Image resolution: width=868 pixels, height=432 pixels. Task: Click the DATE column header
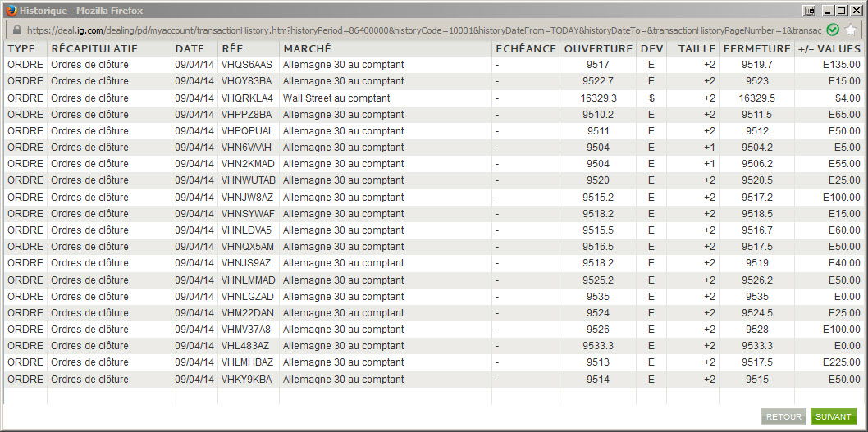[190, 48]
